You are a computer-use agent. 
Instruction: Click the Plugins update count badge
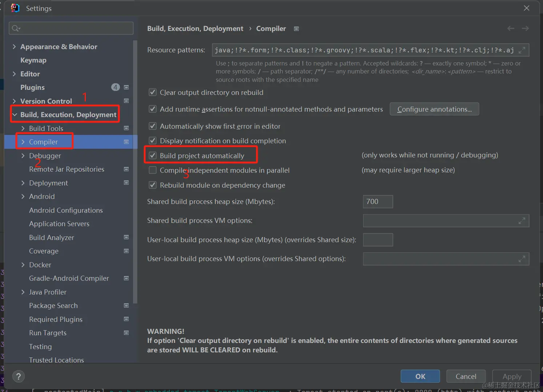[x=115, y=87]
